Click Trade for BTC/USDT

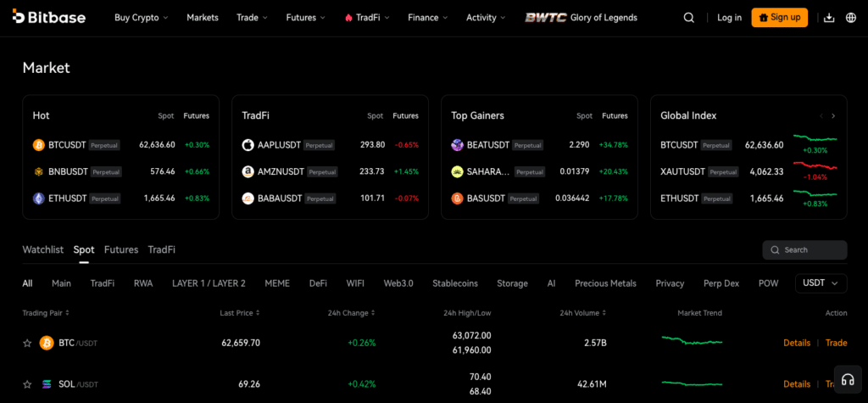836,343
